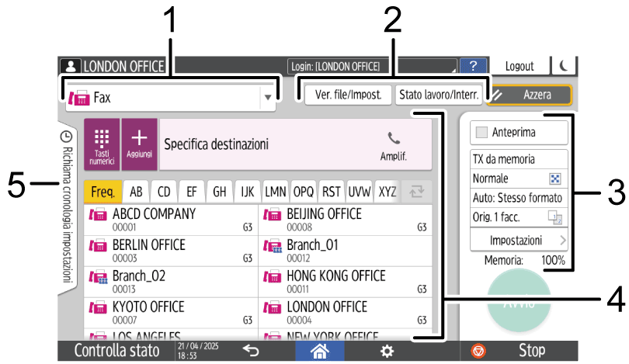Tap the clock icon on history tab
629x364 pixels.
pyautogui.click(x=66, y=137)
